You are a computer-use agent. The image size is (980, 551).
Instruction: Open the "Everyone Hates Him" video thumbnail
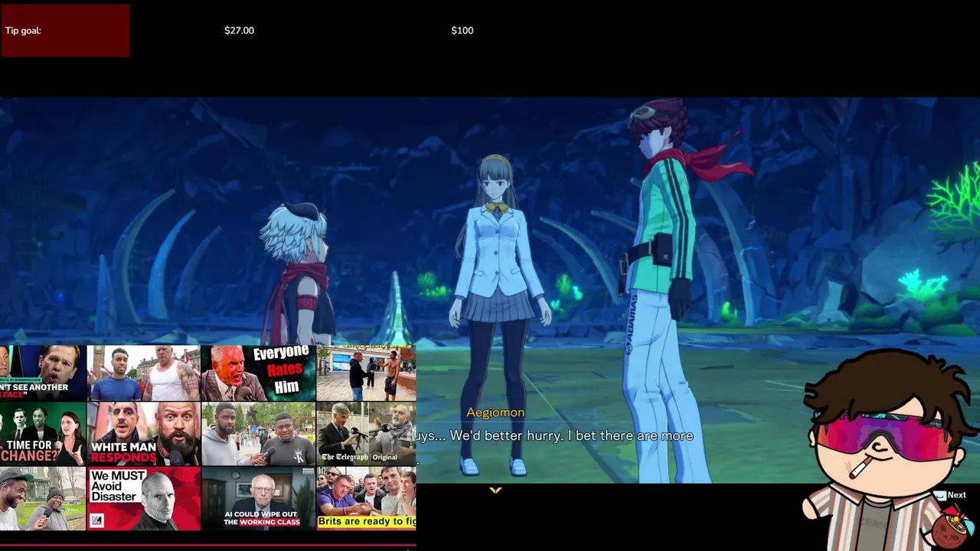click(258, 373)
